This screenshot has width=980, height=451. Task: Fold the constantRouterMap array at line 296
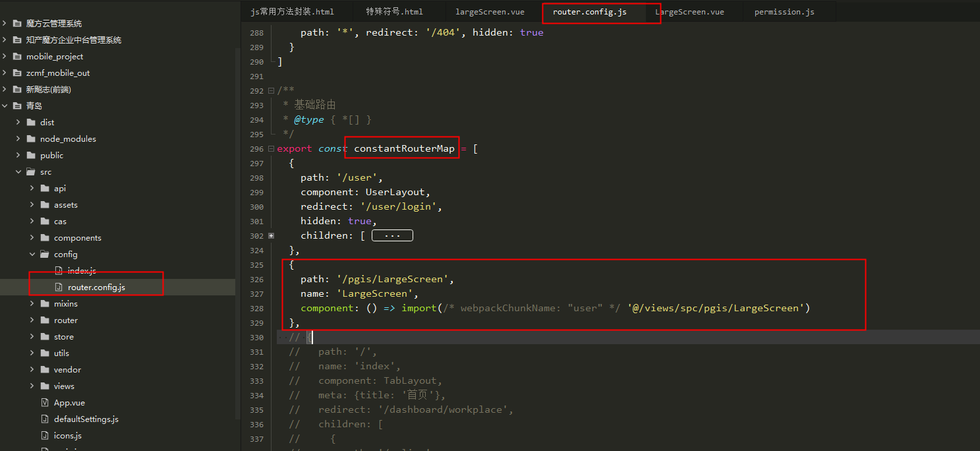[x=271, y=149]
